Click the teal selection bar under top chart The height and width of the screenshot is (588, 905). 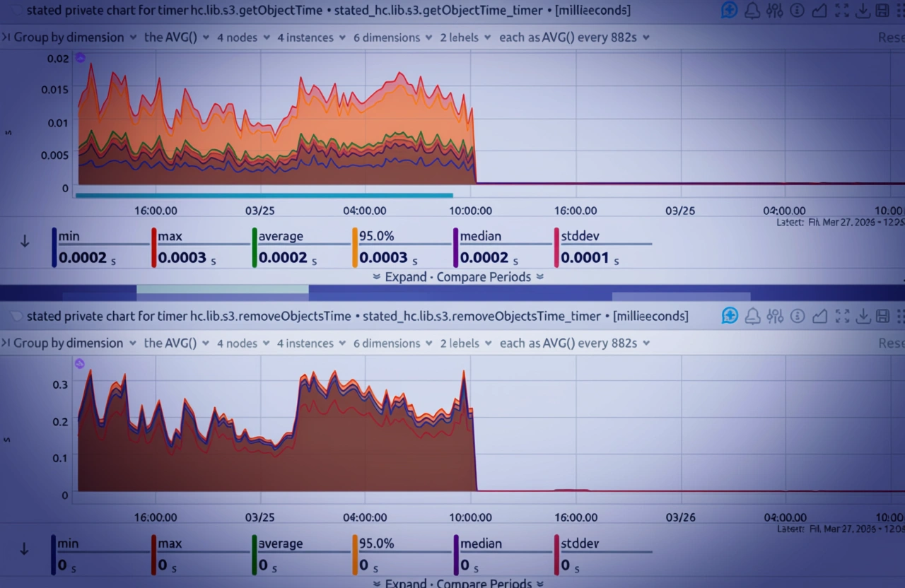coord(264,196)
